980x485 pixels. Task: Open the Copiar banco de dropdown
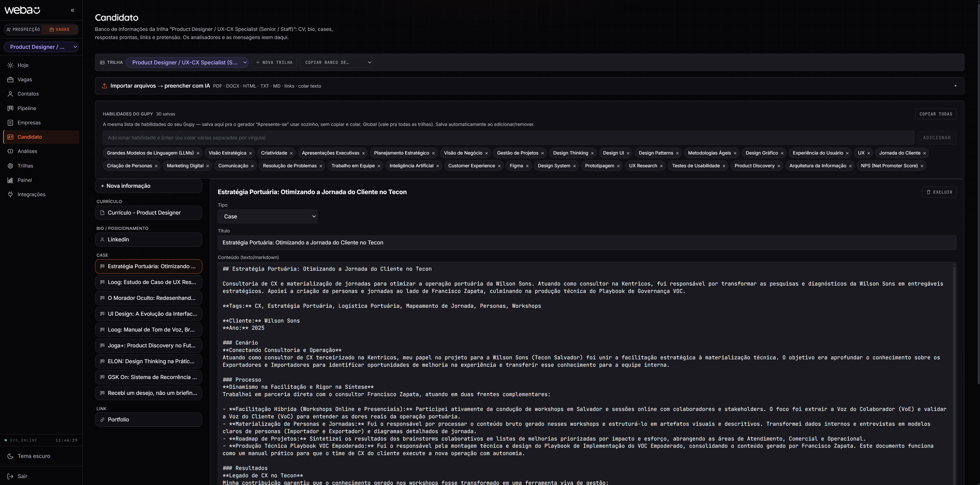pyautogui.click(x=336, y=62)
